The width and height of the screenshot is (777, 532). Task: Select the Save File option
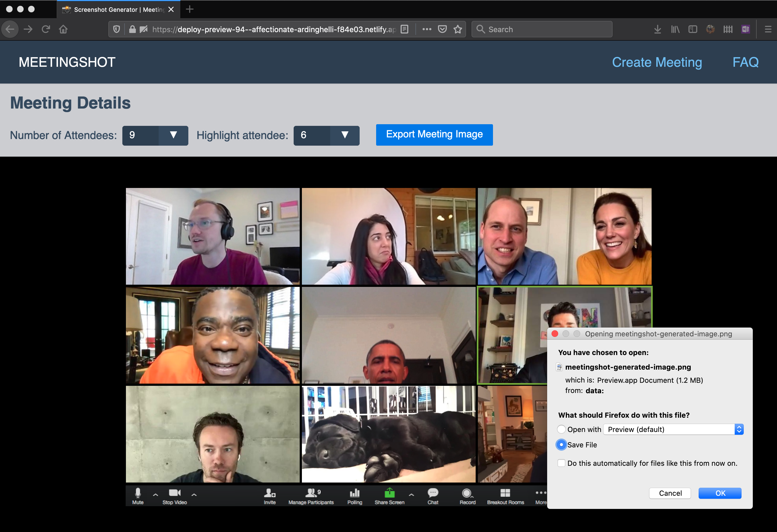[561, 445]
